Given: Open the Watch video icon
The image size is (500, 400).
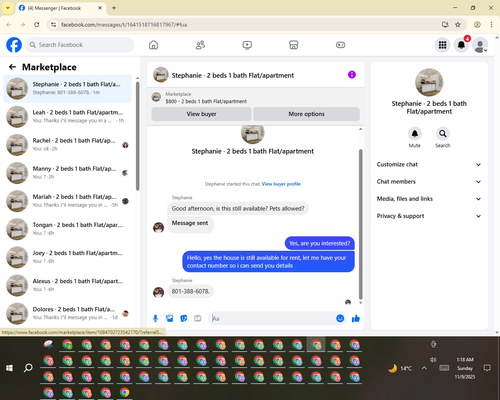Looking at the screenshot, I should pyautogui.click(x=247, y=45).
